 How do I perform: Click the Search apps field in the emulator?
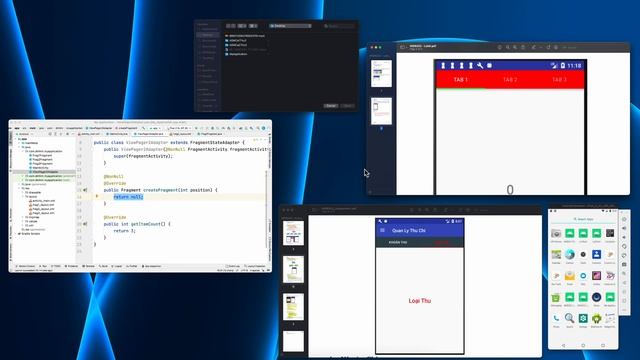[x=583, y=219]
